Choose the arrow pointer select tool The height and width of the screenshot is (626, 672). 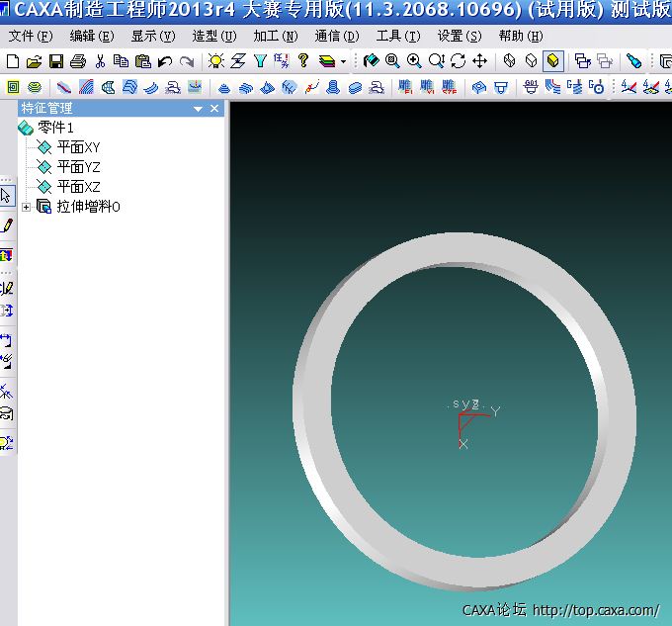[6, 196]
